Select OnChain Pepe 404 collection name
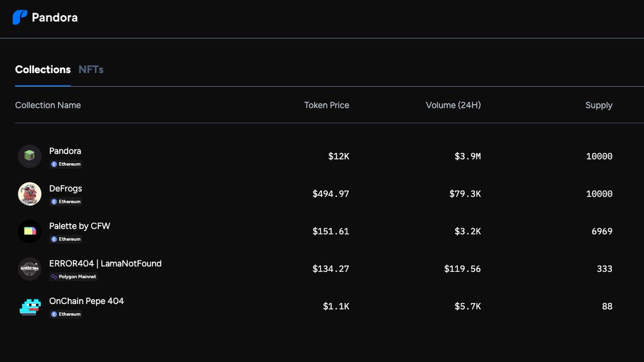 (x=86, y=301)
